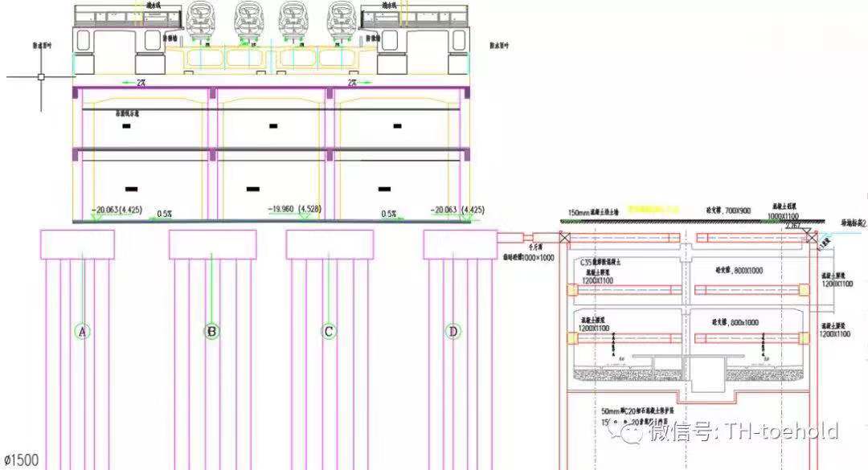Viewport: 868px width, 470px height.
Task: Click the left 0.5% slope label
Action: (x=164, y=214)
